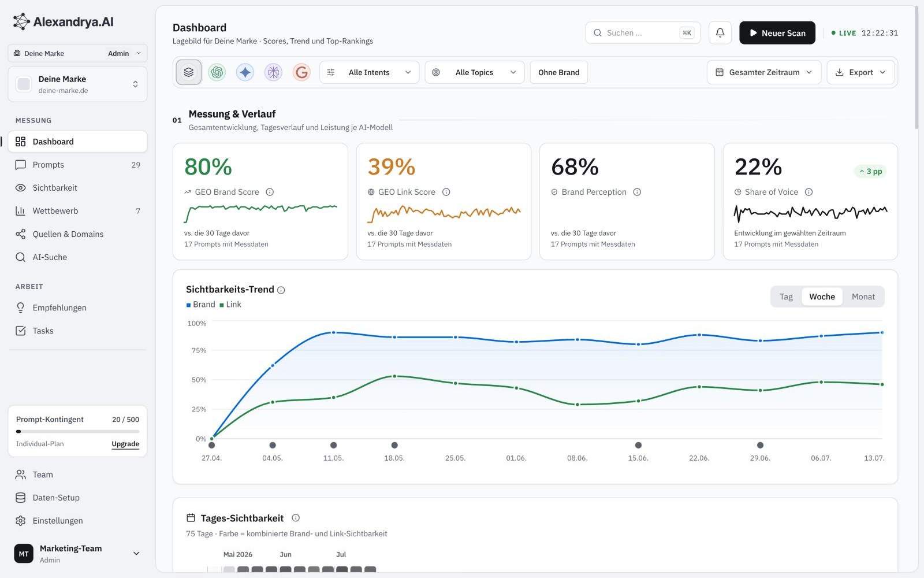This screenshot has width=924, height=578.
Task: Switch trend chart to Tag view
Action: click(x=786, y=297)
